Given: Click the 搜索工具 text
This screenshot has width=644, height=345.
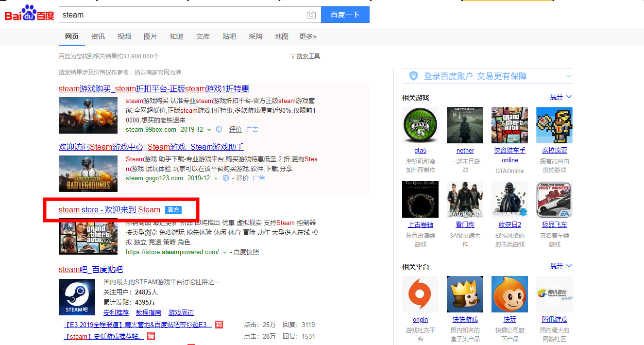Looking at the screenshot, I should pyautogui.click(x=308, y=56).
